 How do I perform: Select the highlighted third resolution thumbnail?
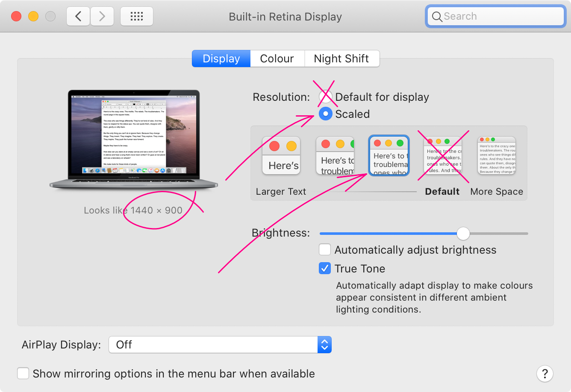pos(389,156)
